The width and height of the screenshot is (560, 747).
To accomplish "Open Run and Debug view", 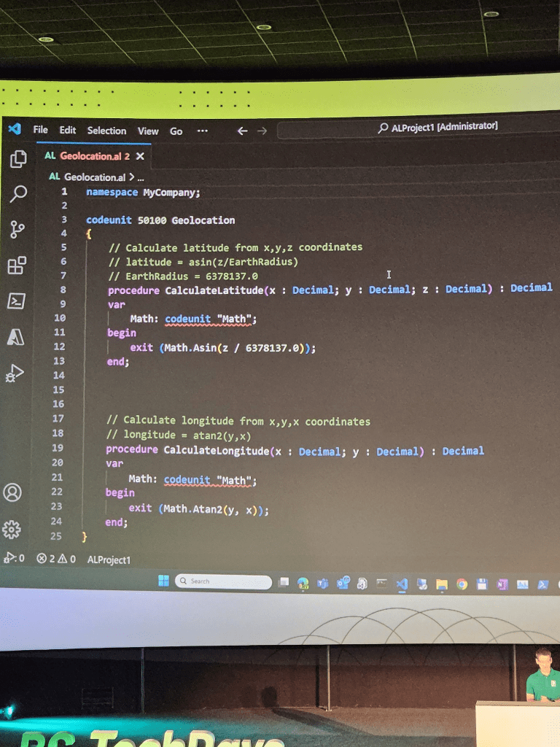I will [x=15, y=373].
